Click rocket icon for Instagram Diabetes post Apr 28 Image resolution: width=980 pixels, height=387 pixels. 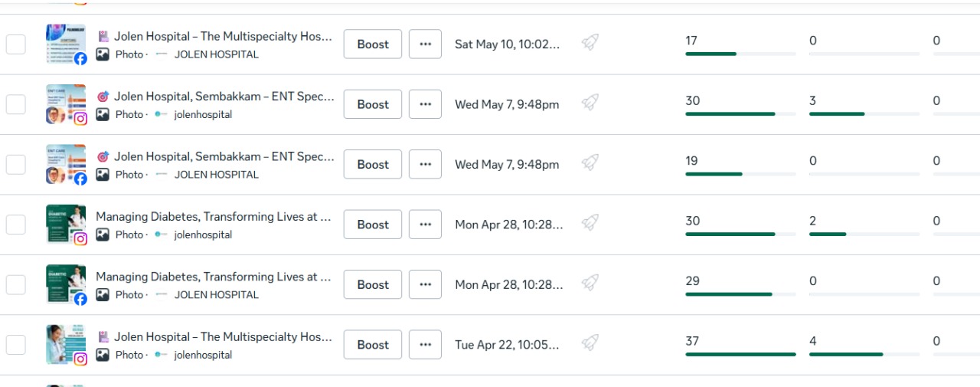[590, 223]
